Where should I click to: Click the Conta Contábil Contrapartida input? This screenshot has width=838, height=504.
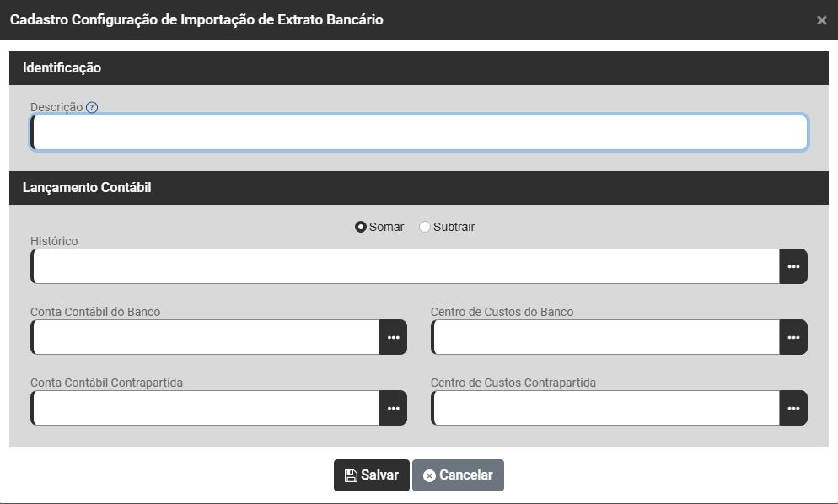205,408
